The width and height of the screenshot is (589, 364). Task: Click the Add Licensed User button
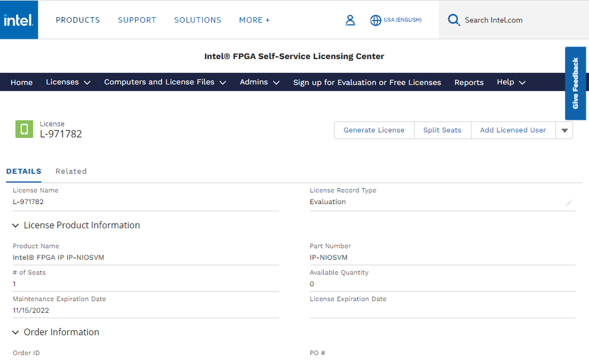tap(513, 130)
